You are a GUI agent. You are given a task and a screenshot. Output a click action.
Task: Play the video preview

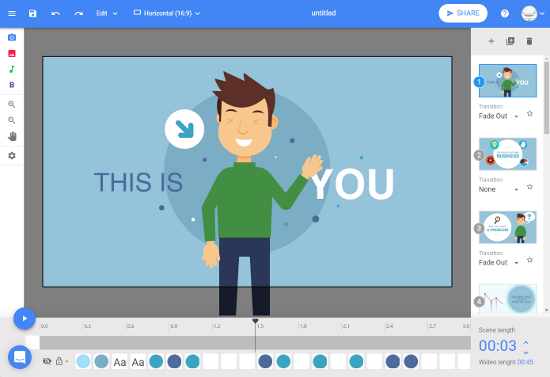click(x=25, y=318)
